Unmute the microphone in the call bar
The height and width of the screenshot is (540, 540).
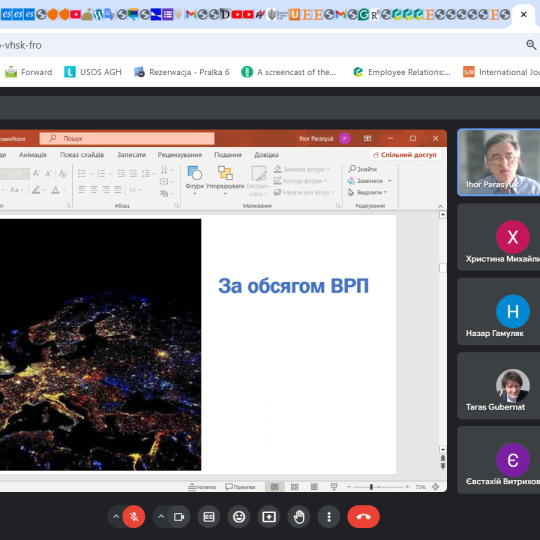pyautogui.click(x=134, y=517)
